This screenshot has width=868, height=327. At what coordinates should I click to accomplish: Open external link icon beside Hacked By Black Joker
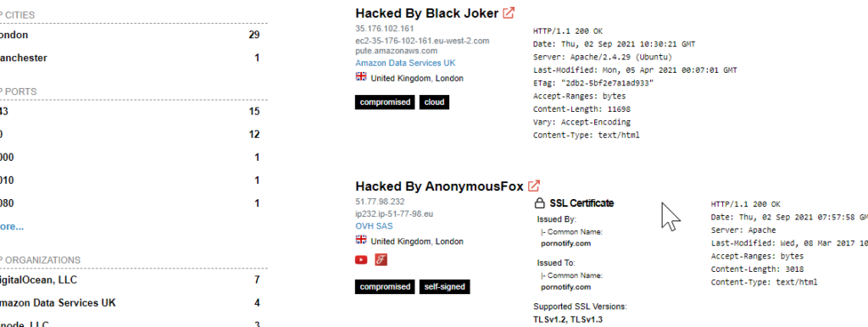click(509, 14)
